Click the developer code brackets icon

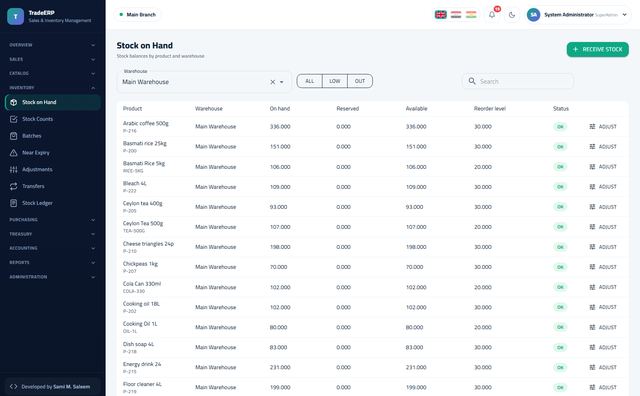[x=13, y=386]
